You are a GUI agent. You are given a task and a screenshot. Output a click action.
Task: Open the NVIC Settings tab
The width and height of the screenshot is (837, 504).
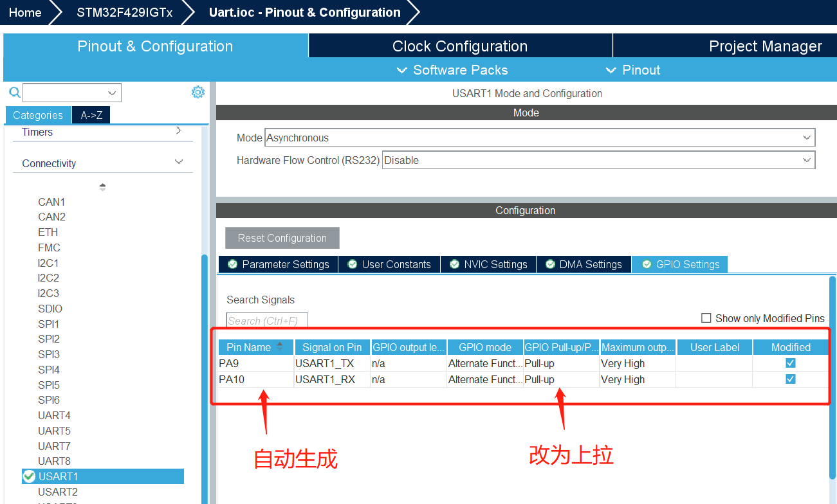click(488, 264)
